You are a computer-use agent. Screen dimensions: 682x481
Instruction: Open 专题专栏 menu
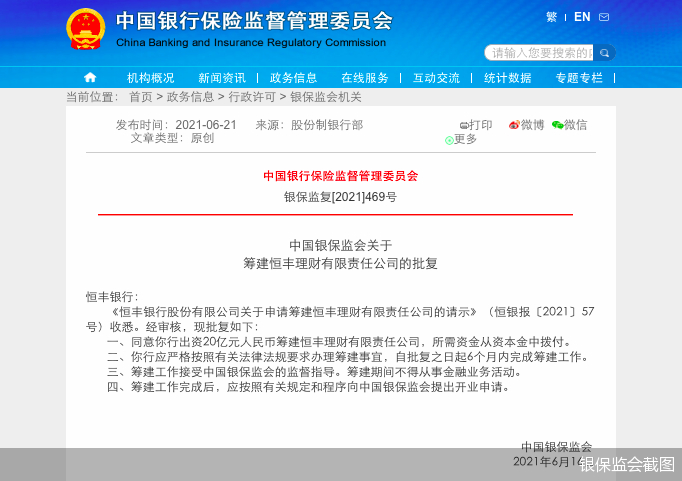click(x=579, y=78)
